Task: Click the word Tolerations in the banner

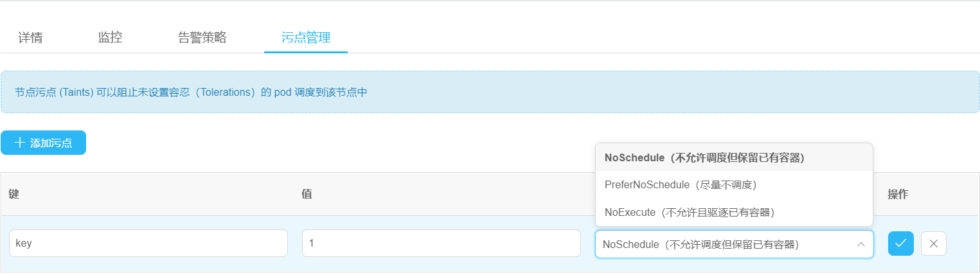Action: [224, 92]
